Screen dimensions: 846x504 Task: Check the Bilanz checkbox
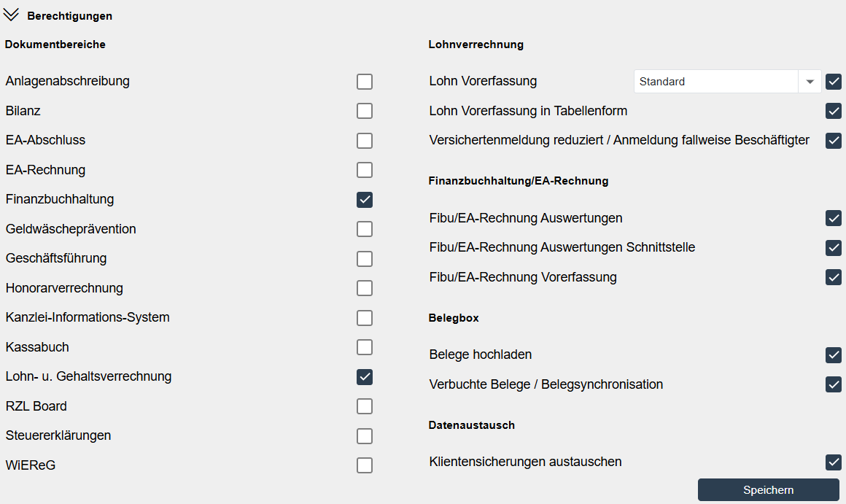(365, 111)
